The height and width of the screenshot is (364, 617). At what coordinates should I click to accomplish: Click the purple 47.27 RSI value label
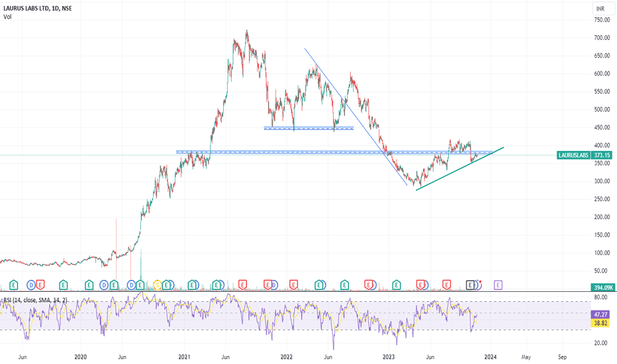point(600,314)
